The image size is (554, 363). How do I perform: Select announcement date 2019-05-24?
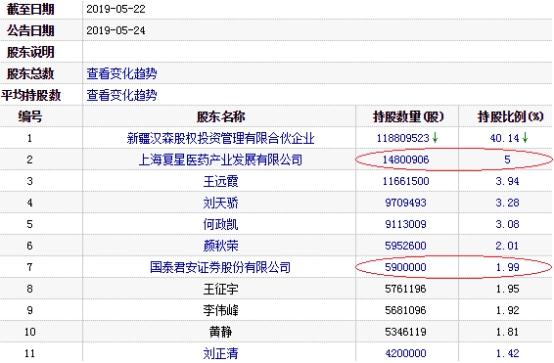(116, 30)
